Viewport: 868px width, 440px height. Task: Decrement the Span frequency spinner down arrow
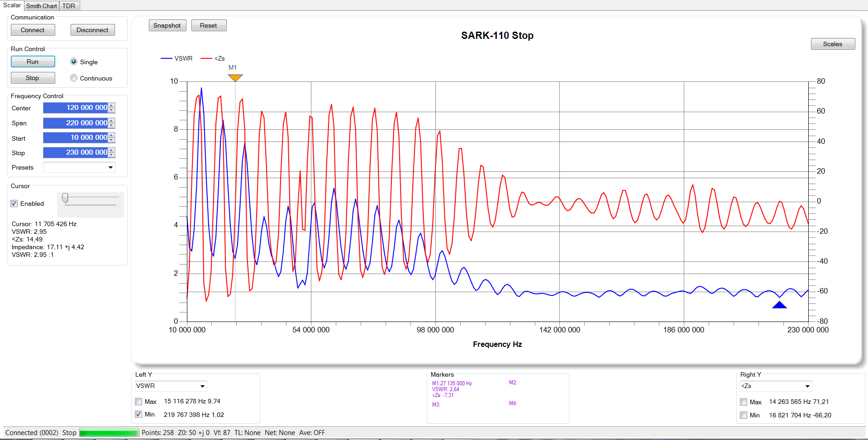tap(112, 125)
